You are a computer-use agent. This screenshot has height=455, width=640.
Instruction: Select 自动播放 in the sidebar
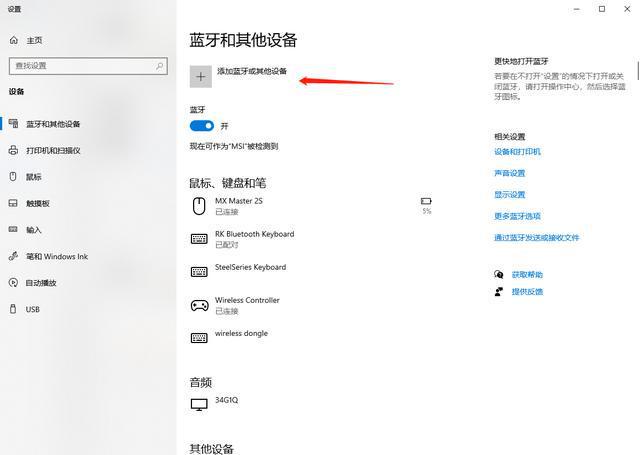41,283
